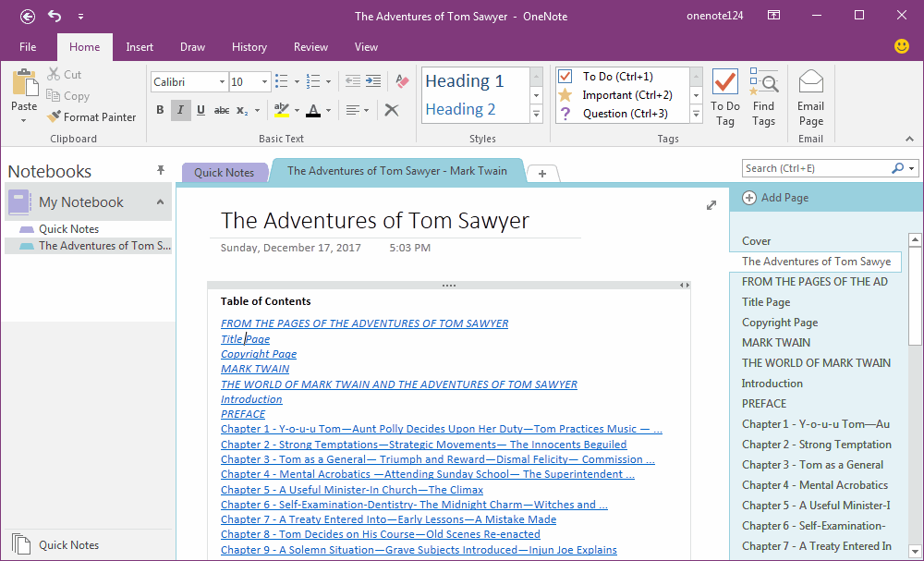Click the Delete X icon
Image resolution: width=924 pixels, height=561 pixels.
tap(392, 110)
